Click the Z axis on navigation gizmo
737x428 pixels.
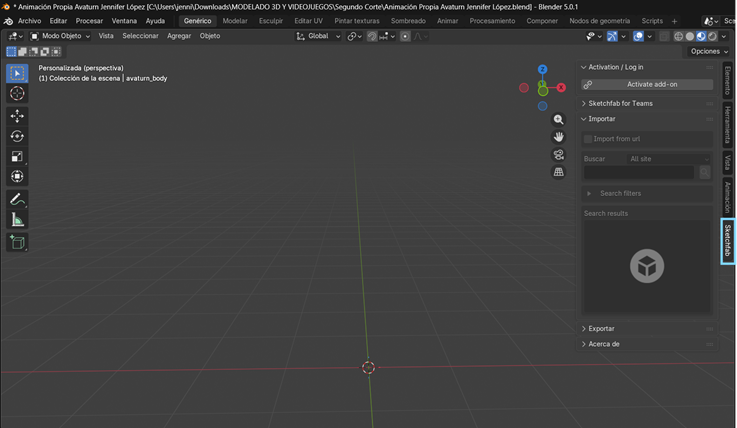(x=542, y=69)
